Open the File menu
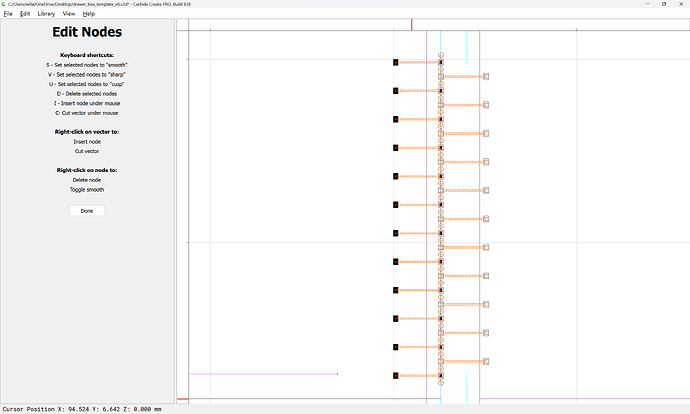 coord(8,14)
